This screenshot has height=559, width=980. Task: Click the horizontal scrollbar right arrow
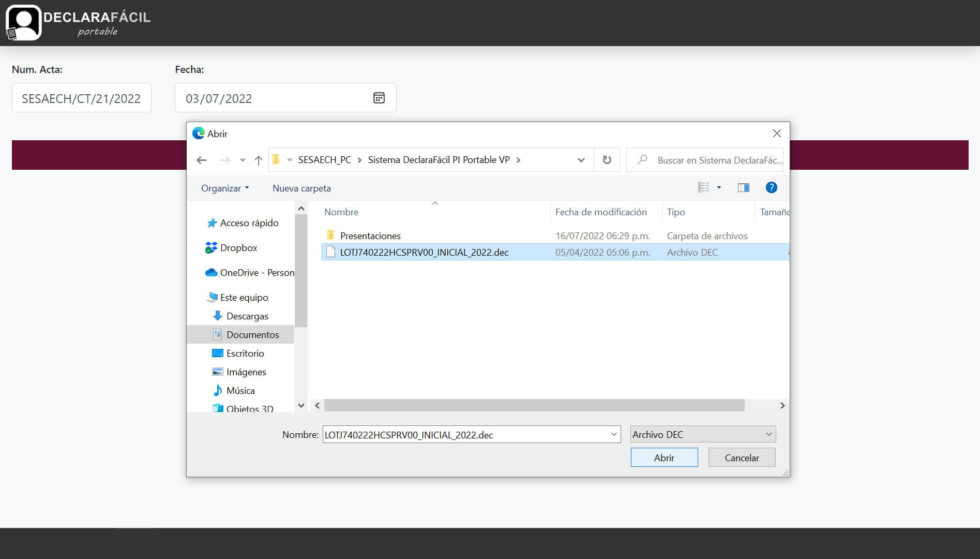[x=782, y=406]
